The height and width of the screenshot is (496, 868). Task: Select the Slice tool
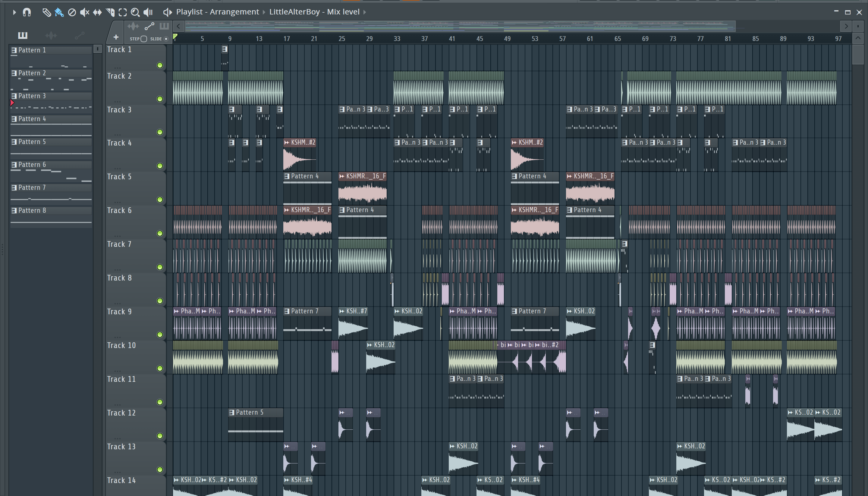(110, 12)
